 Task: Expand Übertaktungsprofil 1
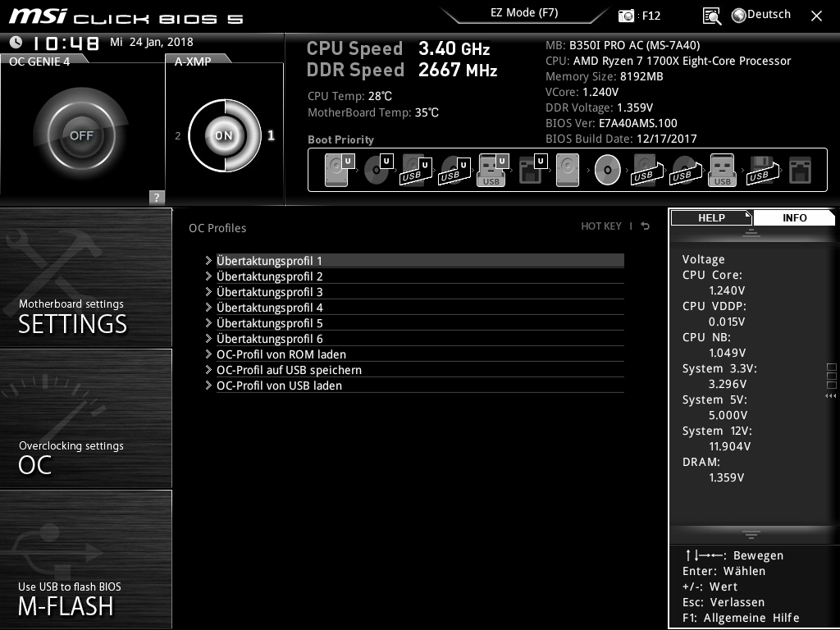click(420, 261)
